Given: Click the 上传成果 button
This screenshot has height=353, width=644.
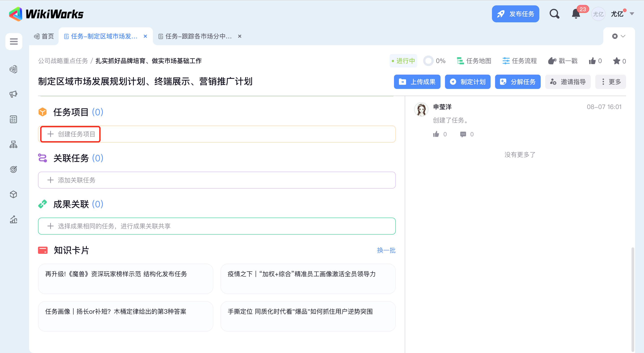Looking at the screenshot, I should (417, 82).
